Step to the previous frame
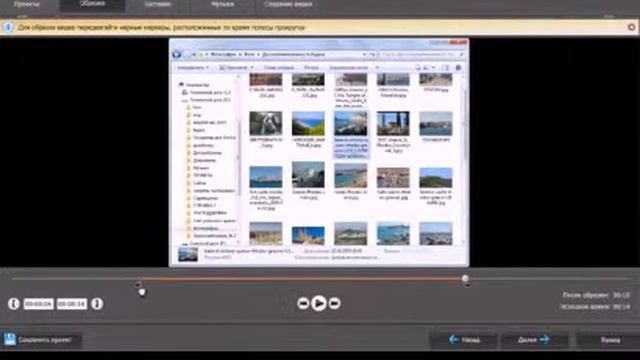 pos(303,303)
